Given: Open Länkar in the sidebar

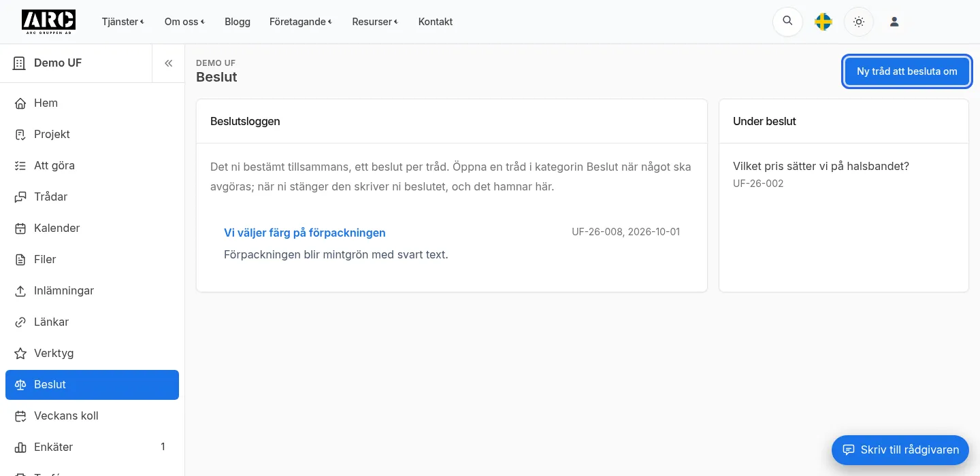Looking at the screenshot, I should tap(92, 322).
